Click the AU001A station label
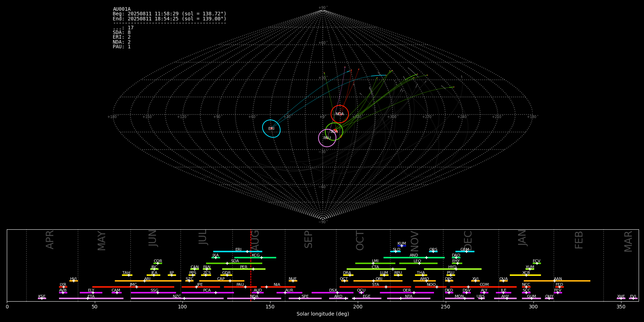 coord(122,9)
